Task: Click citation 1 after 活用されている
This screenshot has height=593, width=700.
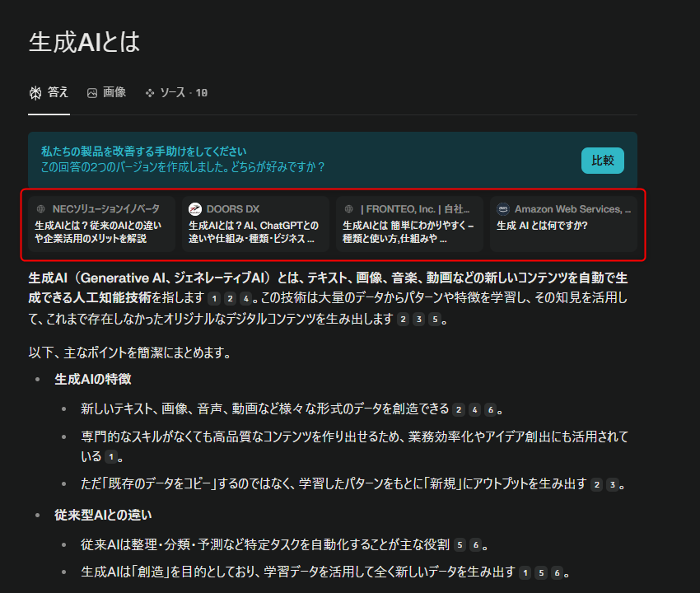Action: (x=111, y=456)
